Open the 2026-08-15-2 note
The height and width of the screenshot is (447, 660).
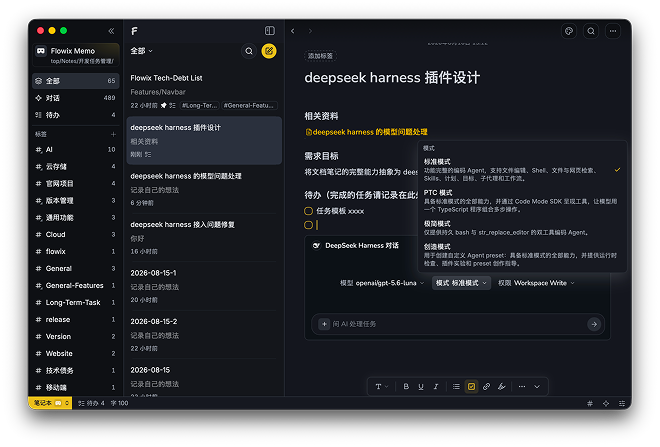pos(204,335)
